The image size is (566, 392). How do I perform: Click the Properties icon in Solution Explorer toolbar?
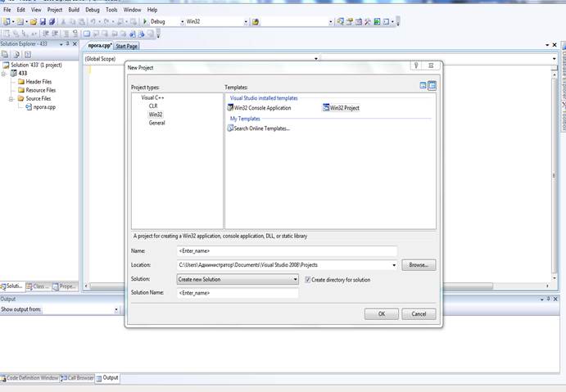(5, 55)
